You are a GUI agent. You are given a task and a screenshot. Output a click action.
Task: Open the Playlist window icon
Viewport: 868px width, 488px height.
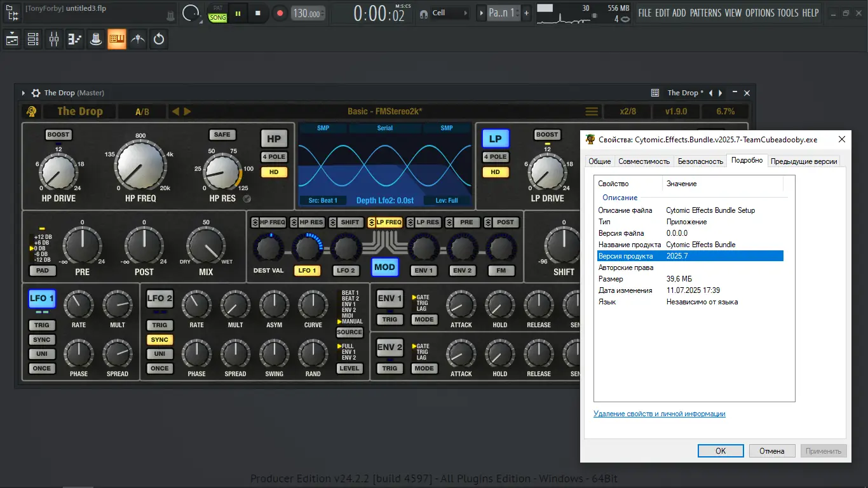[12, 39]
